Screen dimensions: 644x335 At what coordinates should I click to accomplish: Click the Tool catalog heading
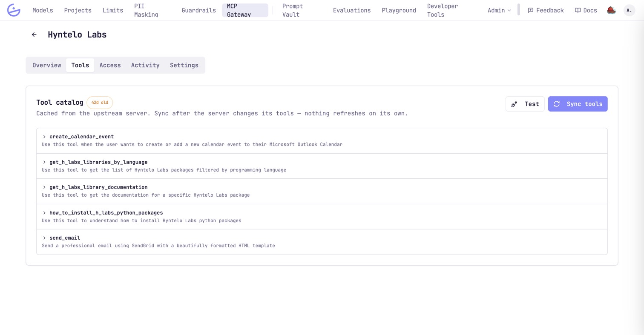point(60,103)
